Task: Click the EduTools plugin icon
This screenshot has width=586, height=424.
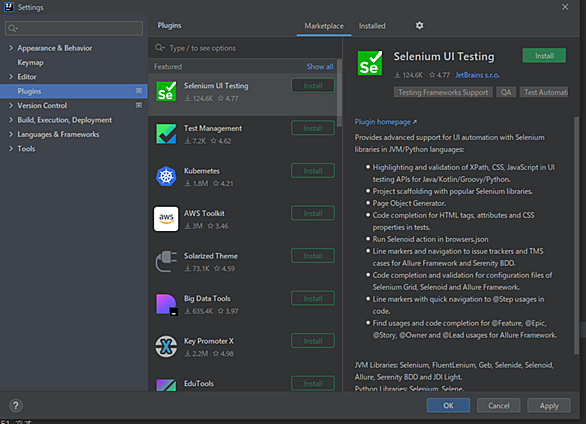Action: (x=166, y=385)
